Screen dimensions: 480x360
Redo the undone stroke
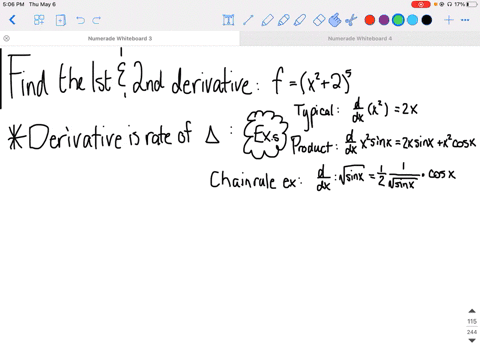pos(97,20)
